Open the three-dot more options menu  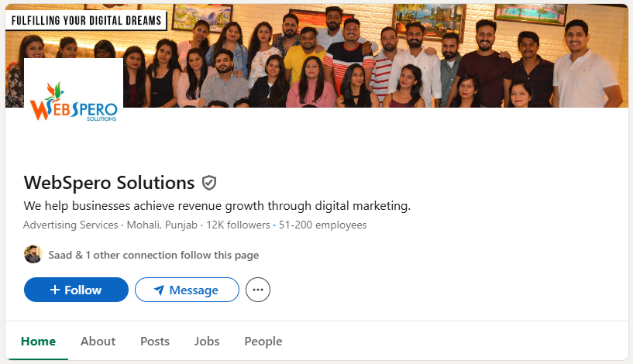258,290
